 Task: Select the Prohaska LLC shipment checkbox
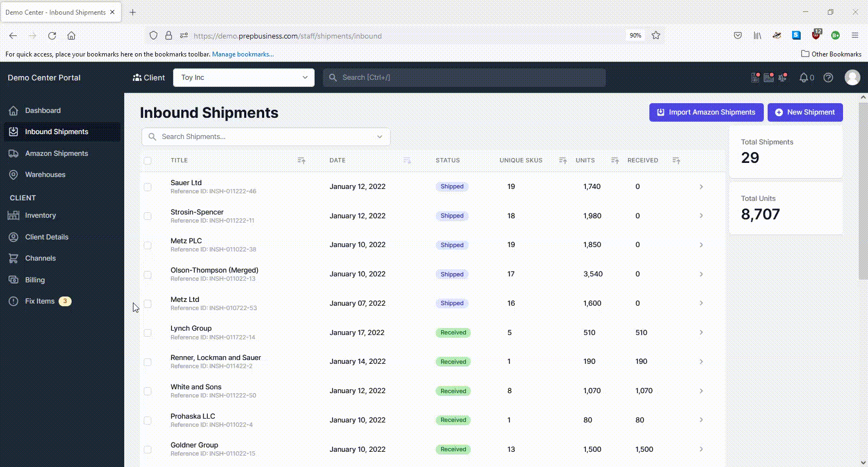(x=148, y=420)
